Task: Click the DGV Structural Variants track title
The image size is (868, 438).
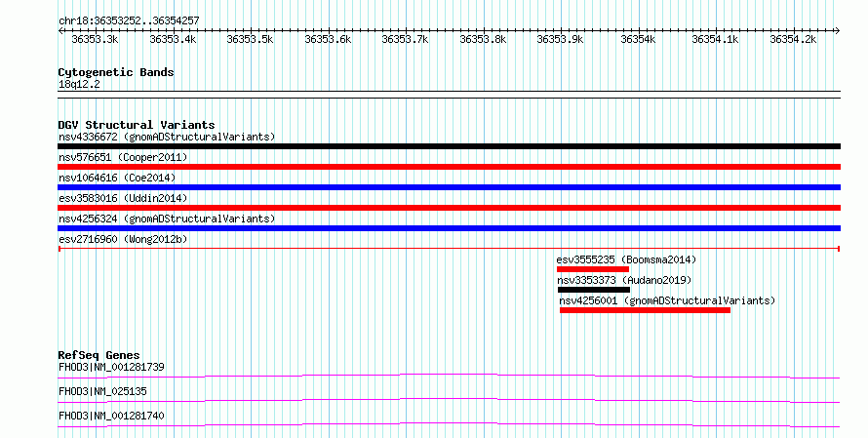Action: (x=137, y=125)
